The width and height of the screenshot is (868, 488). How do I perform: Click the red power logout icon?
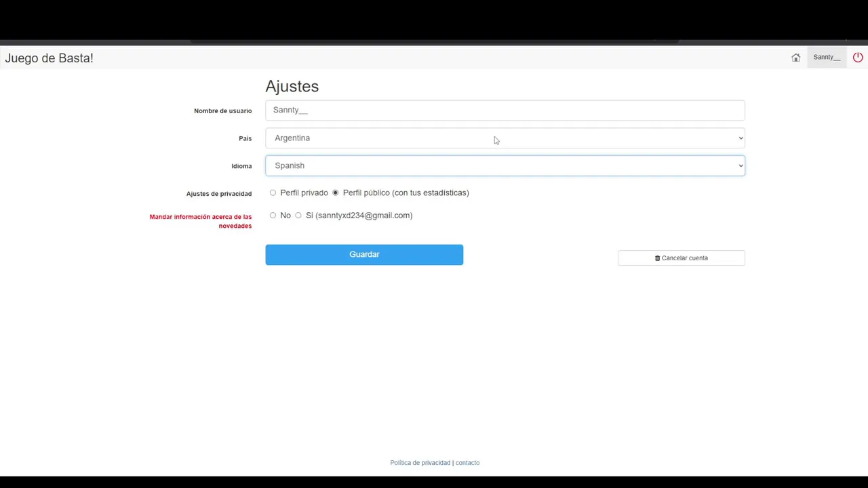[x=858, y=58]
